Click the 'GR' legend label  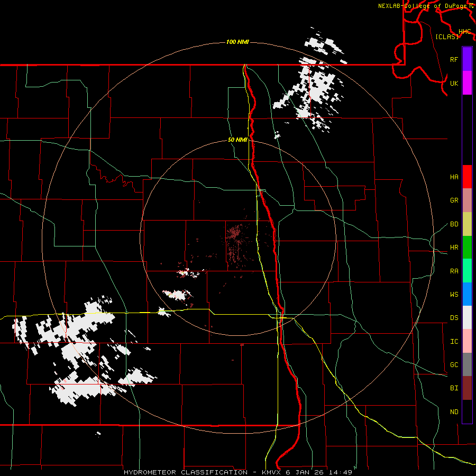pyautogui.click(x=454, y=200)
